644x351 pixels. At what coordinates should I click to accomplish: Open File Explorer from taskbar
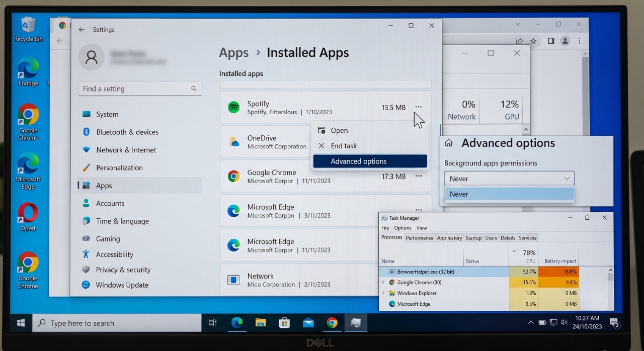(x=260, y=323)
